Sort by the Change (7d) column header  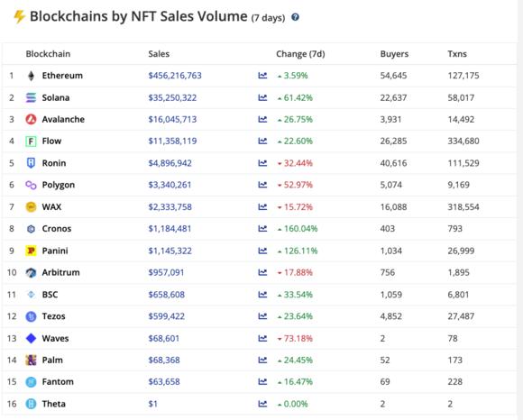[x=300, y=54]
